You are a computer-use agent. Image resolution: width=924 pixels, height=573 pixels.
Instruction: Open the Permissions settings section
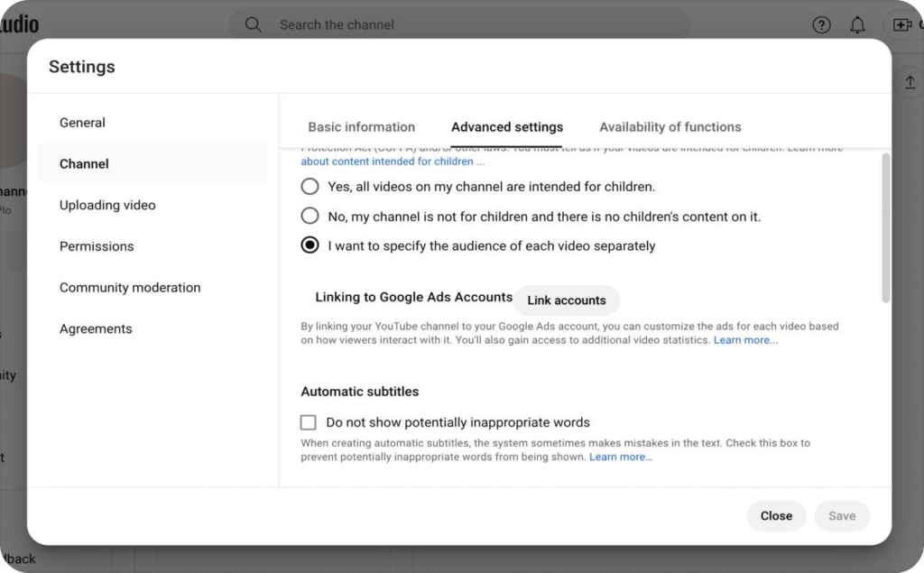pos(97,246)
